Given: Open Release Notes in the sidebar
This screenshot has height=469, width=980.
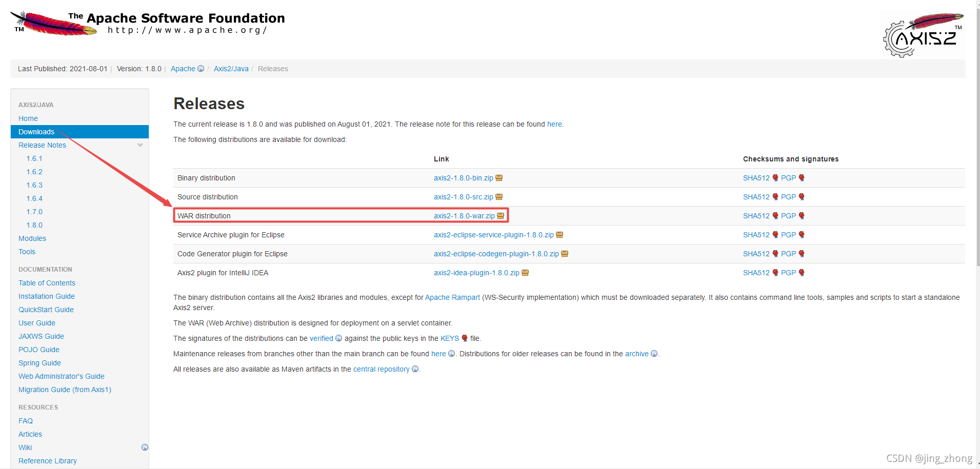Looking at the screenshot, I should [x=42, y=145].
